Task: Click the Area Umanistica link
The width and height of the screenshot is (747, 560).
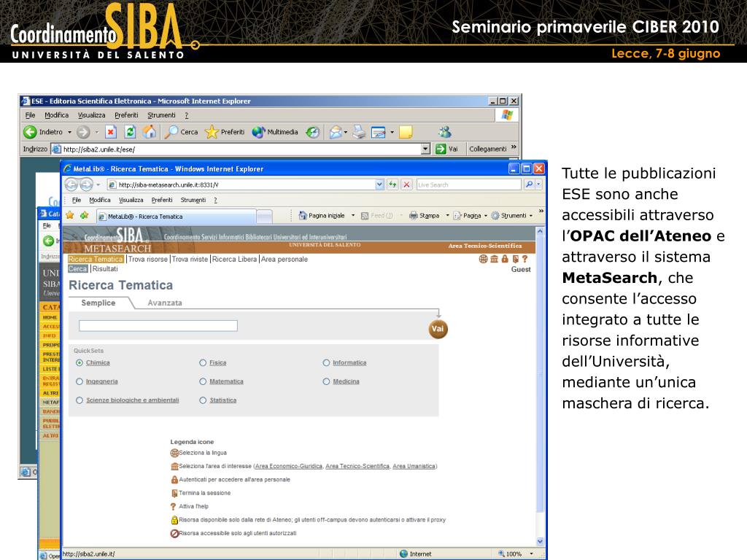Action: point(414,466)
